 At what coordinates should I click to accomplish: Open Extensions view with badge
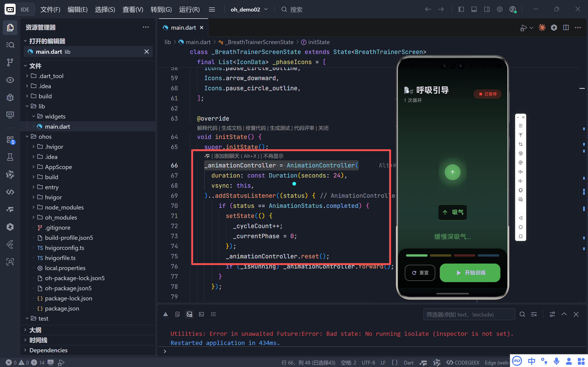(x=10, y=140)
